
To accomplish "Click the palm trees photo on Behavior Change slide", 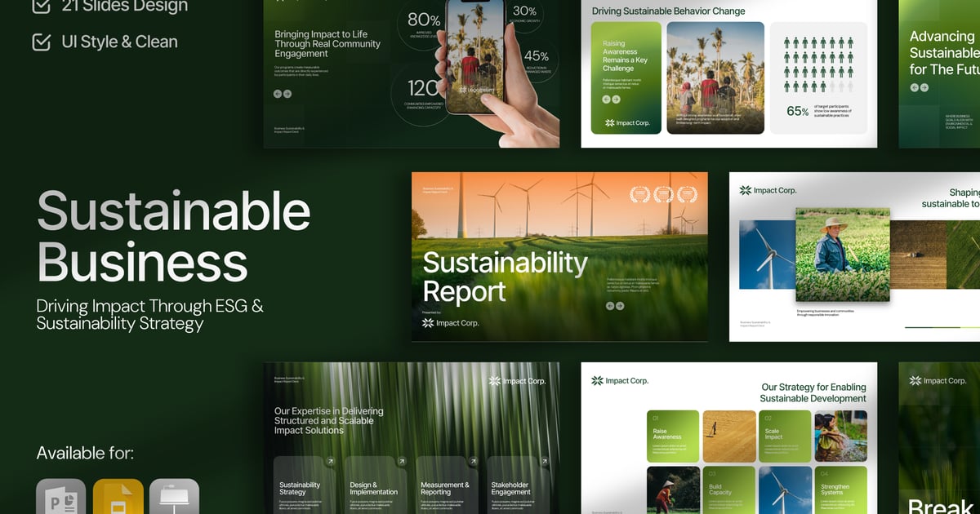I will [x=715, y=78].
